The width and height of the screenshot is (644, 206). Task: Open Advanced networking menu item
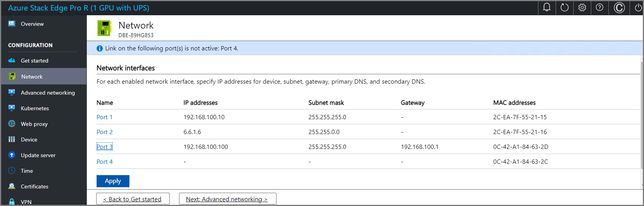[48, 93]
